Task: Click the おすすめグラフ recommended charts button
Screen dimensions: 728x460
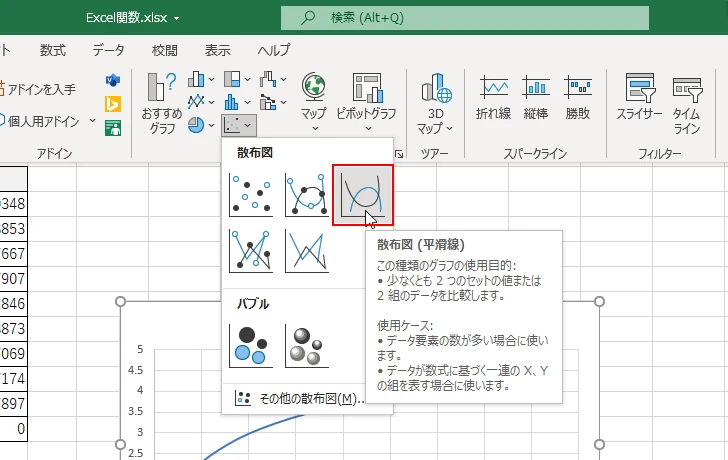Action: [162, 104]
